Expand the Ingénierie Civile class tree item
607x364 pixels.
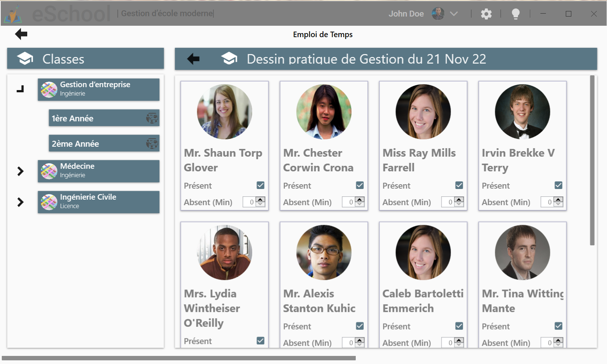(20, 202)
